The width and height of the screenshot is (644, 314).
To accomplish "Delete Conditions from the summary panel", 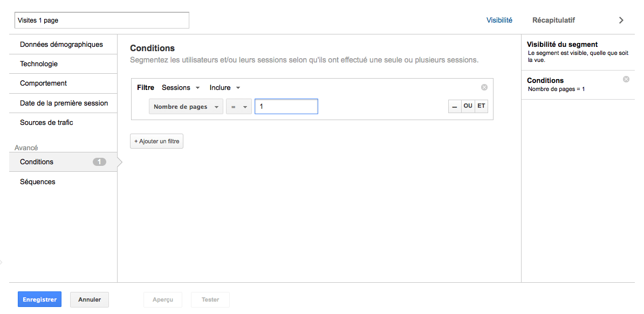I will [626, 79].
